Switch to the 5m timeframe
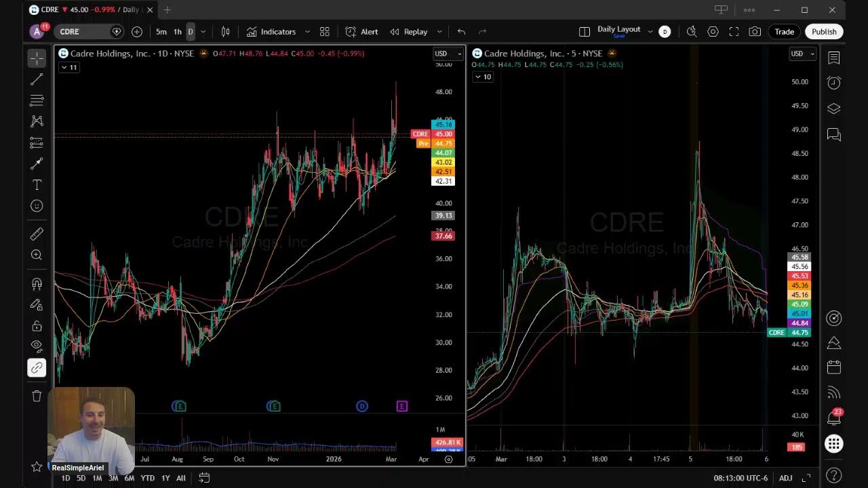The width and height of the screenshot is (868, 488). click(161, 32)
